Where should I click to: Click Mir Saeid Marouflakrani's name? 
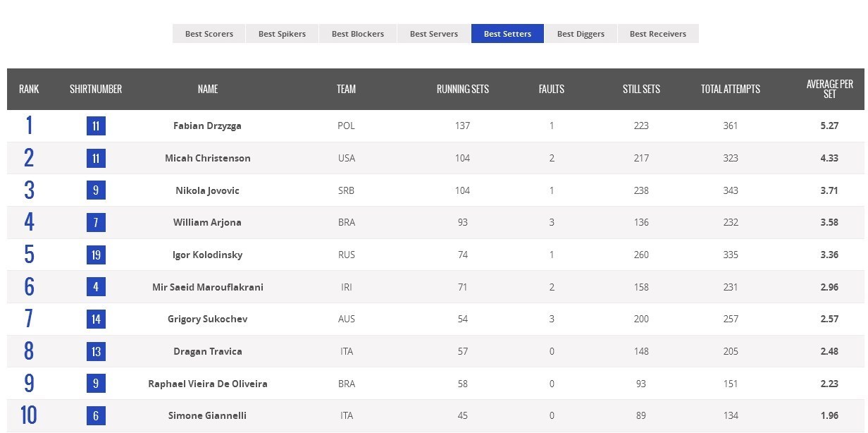point(208,287)
